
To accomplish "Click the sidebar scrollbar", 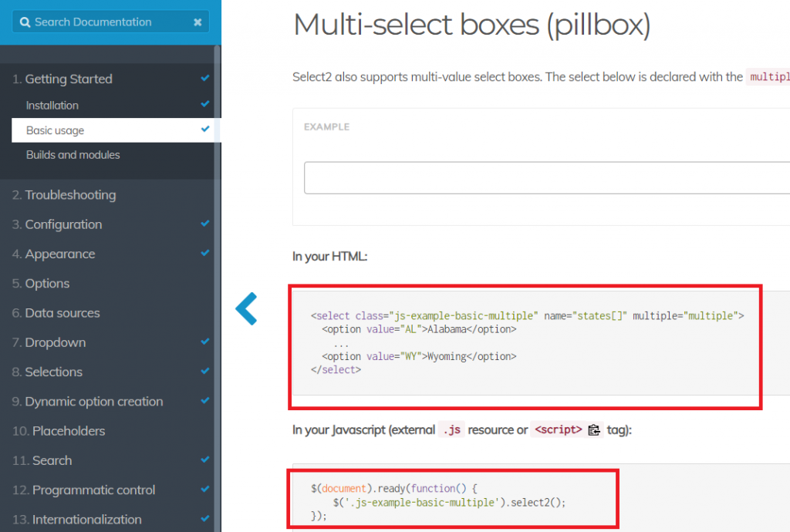I will (x=217, y=288).
